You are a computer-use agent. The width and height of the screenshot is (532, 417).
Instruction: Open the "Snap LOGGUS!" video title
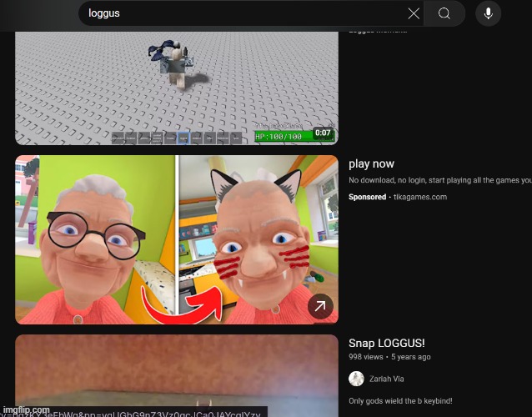pyautogui.click(x=387, y=344)
